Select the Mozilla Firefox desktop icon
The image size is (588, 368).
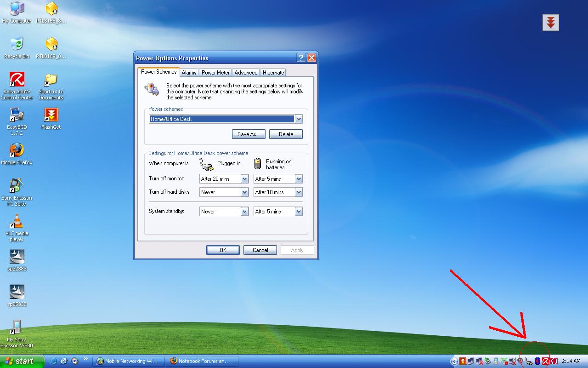[x=17, y=154]
